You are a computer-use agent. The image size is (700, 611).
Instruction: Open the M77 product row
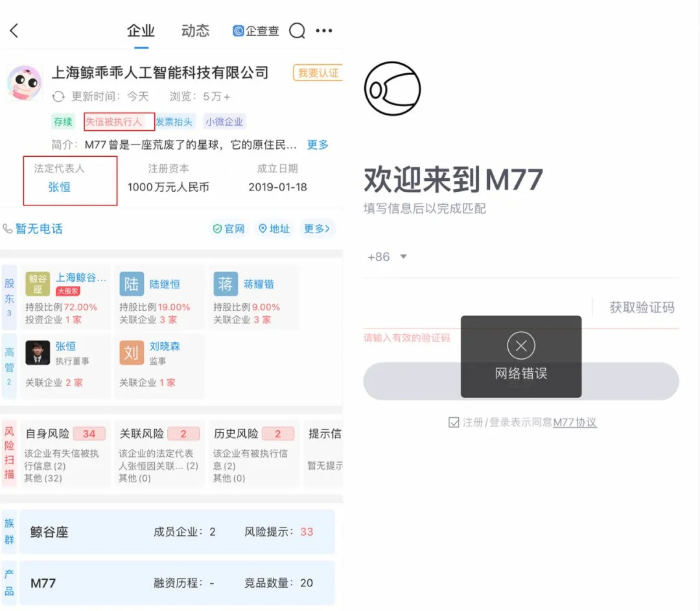point(177,583)
